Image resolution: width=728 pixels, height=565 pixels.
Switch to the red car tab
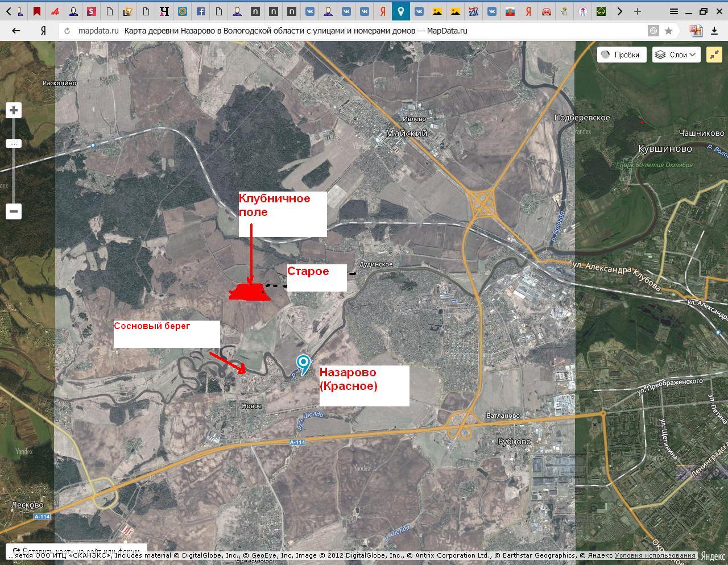[x=547, y=11]
